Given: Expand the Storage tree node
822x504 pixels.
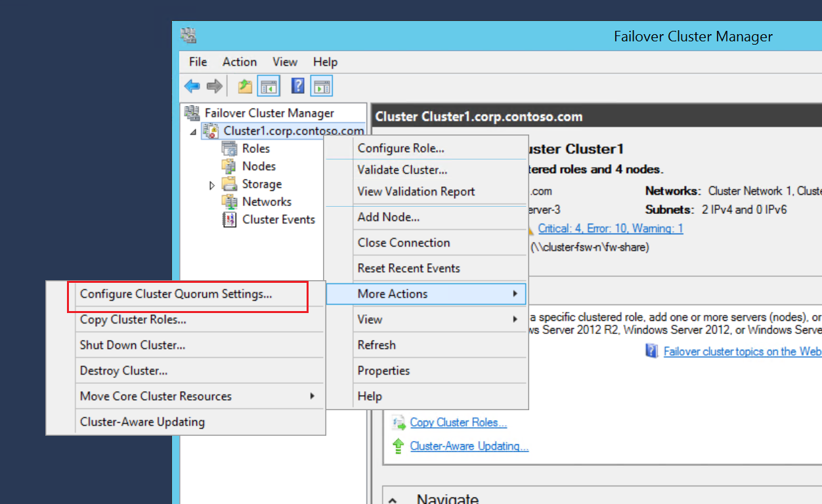Looking at the screenshot, I should pos(211,185).
